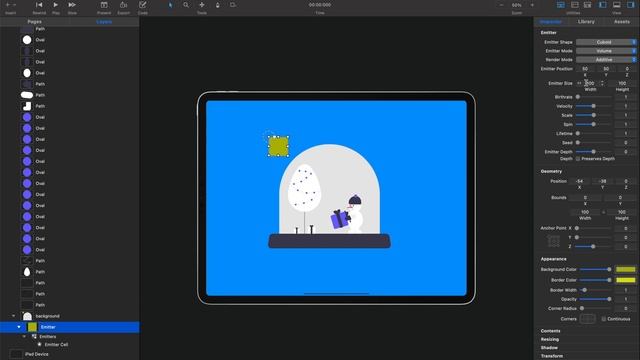
Task: Click the Birthrate slider
Action: click(593, 97)
